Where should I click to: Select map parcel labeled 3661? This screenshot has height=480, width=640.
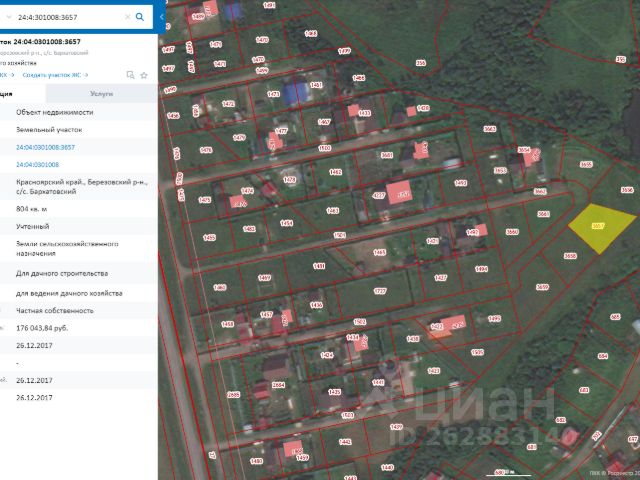(x=543, y=214)
